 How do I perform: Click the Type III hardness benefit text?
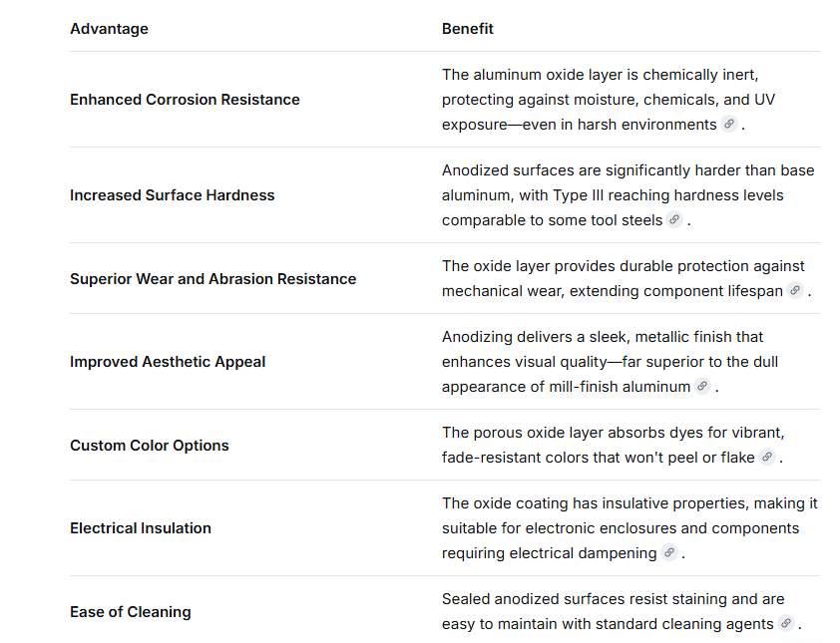[628, 195]
